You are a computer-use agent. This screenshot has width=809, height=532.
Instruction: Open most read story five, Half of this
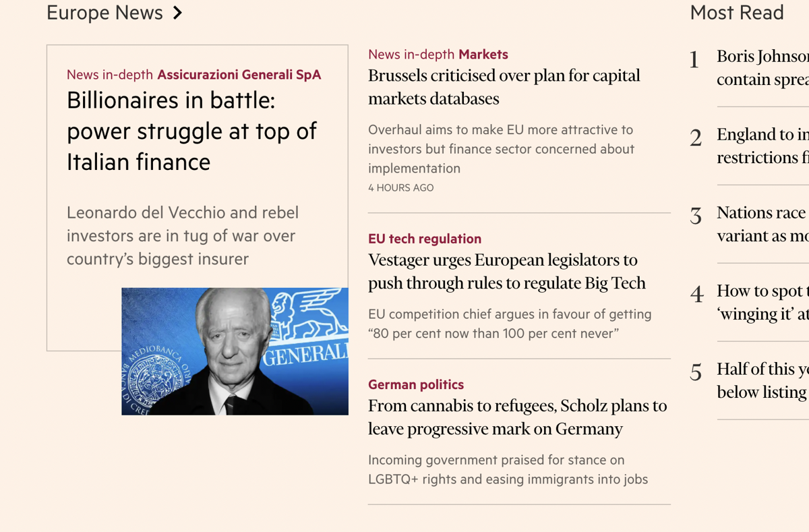point(762,380)
